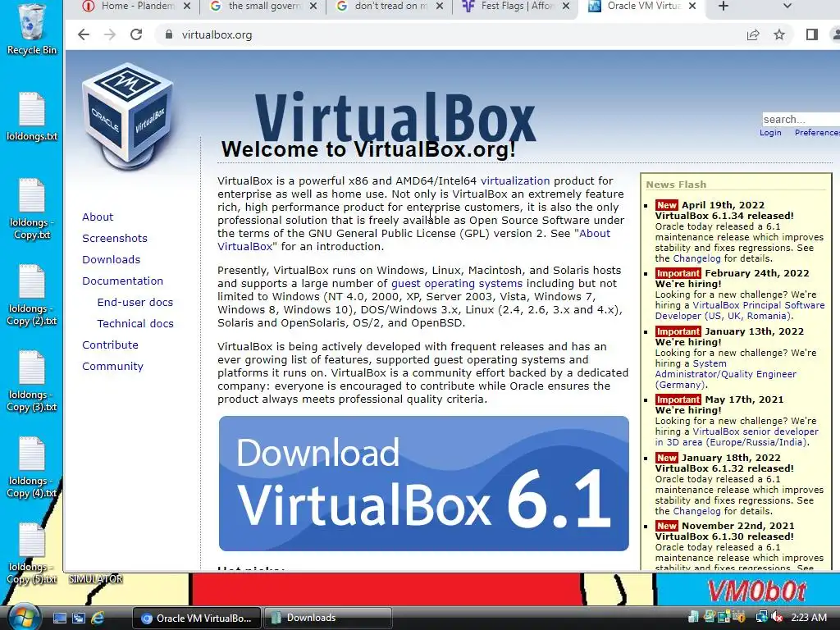Screen dimensions: 840x630
Task: Open Technical docs link
Action: pos(135,324)
